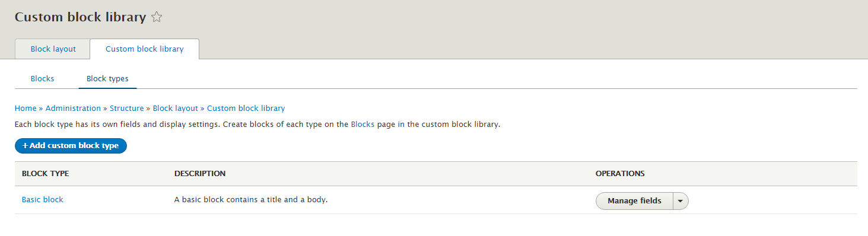
Task: Select the Block types secondary tab
Action: point(107,78)
